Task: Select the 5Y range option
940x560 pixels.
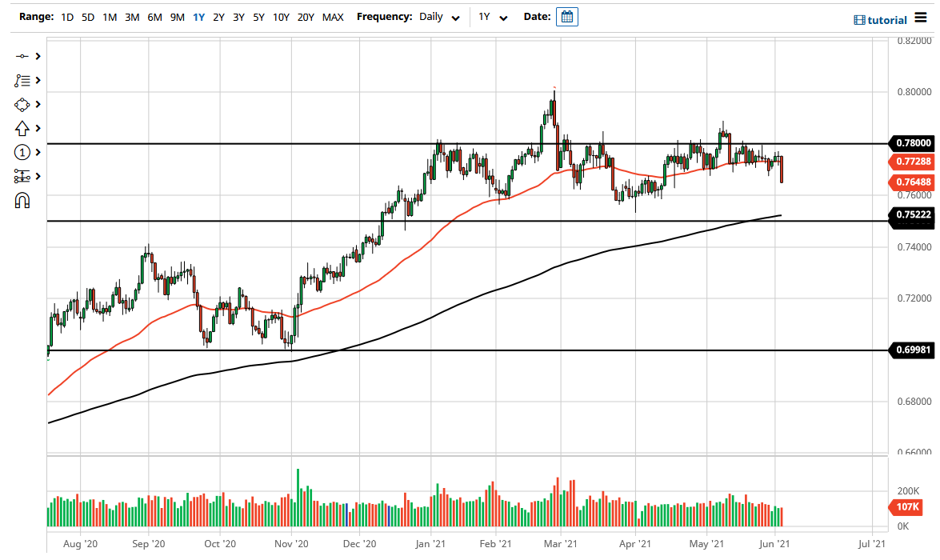Action: tap(258, 17)
